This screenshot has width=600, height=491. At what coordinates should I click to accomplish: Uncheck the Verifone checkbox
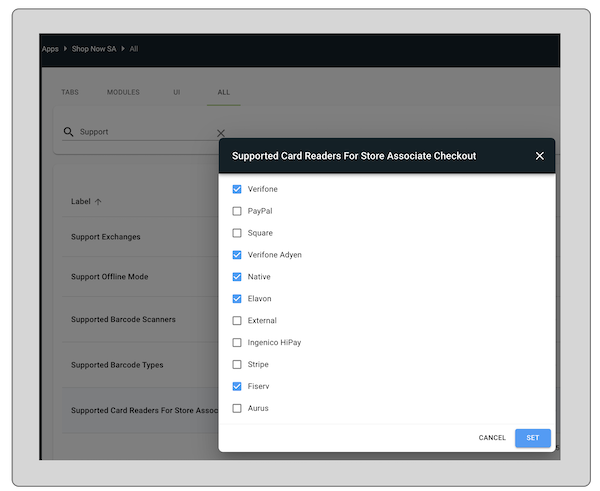pos(237,189)
